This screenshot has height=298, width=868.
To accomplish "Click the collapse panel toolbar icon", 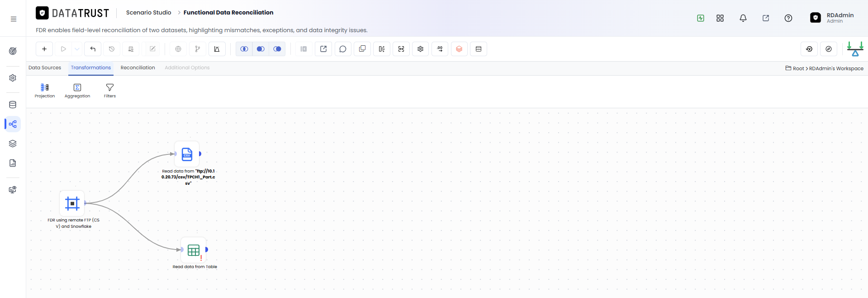I will (304, 49).
